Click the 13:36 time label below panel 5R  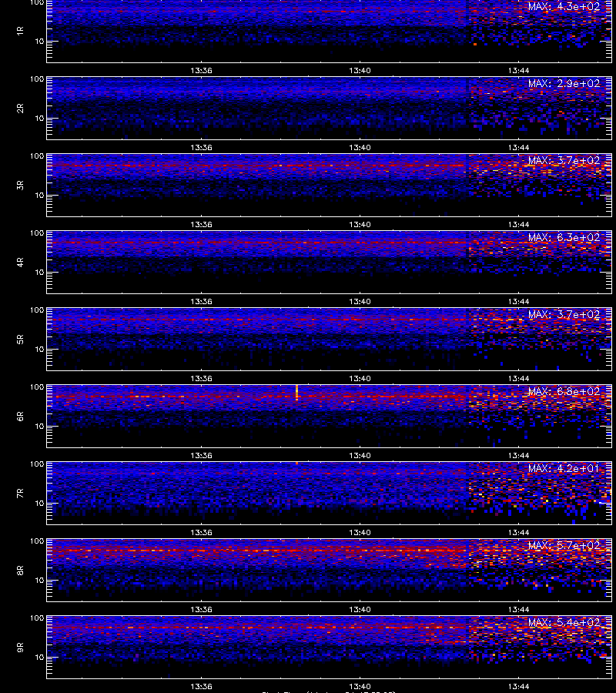click(x=201, y=378)
